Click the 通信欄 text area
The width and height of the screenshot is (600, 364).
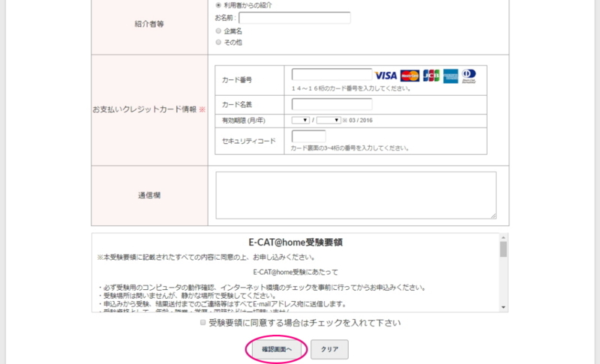[x=355, y=195]
